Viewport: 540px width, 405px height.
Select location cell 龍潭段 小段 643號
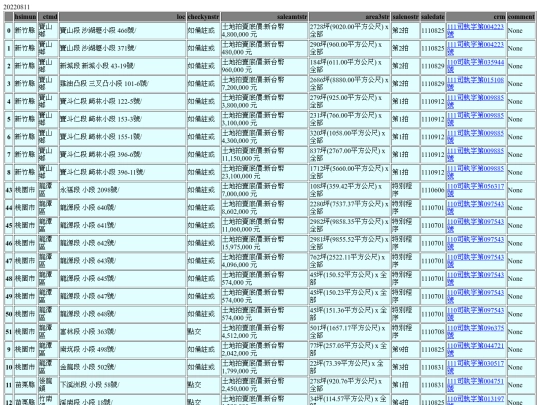(x=123, y=261)
